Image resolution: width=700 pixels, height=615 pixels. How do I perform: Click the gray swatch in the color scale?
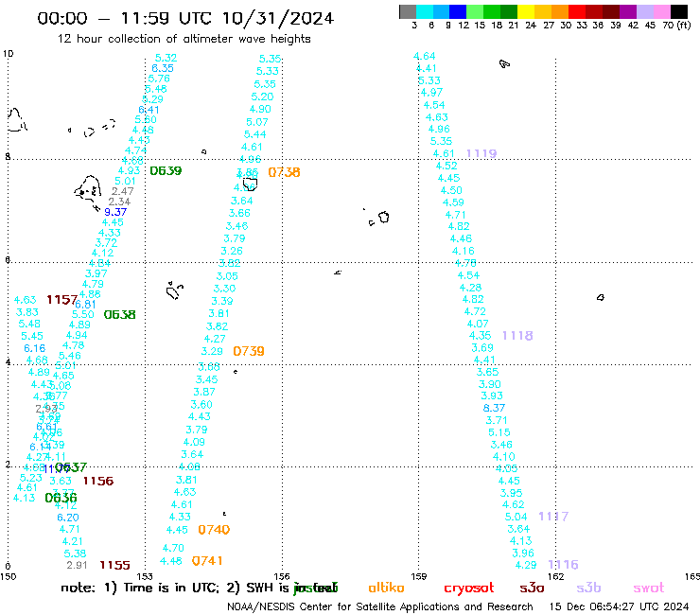tap(408, 11)
